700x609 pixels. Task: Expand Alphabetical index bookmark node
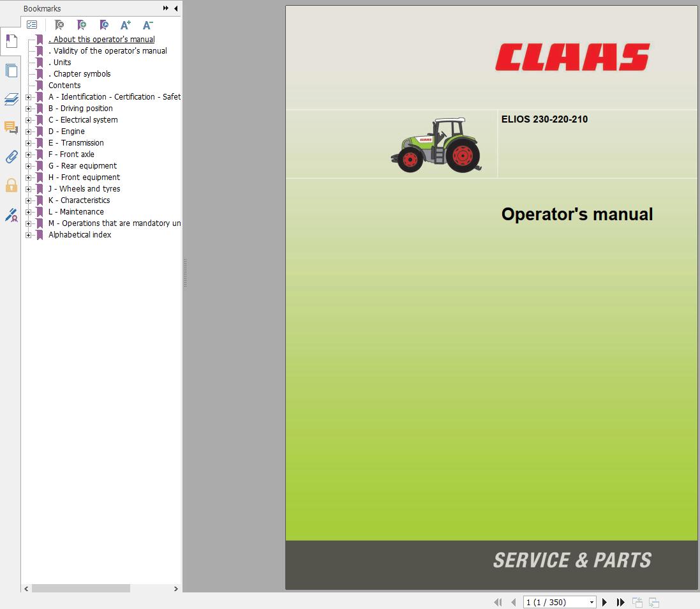tap(29, 235)
